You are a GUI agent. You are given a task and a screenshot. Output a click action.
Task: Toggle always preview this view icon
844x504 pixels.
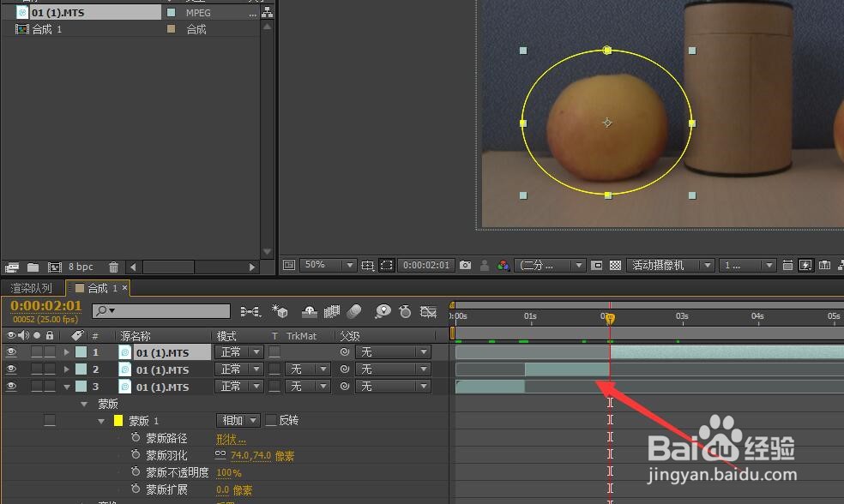289,265
